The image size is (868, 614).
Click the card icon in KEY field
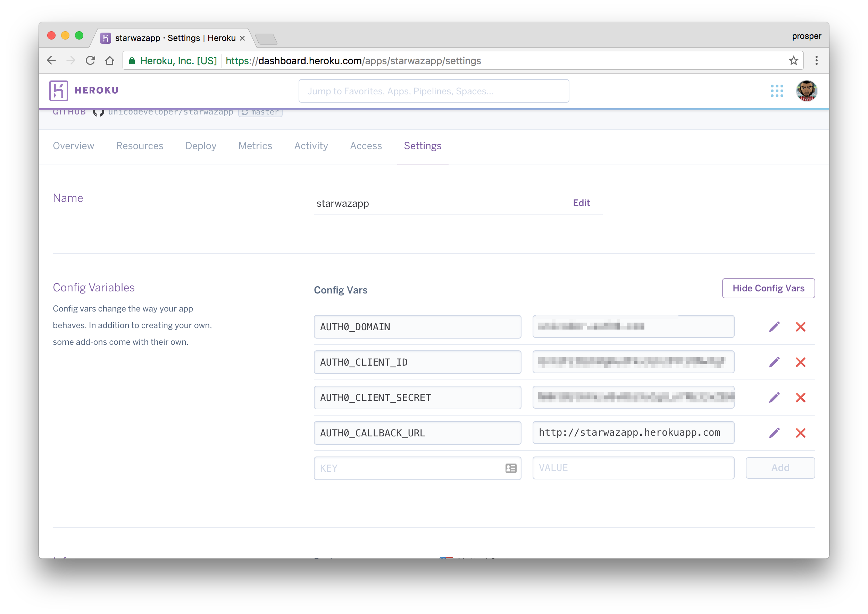[x=511, y=468]
